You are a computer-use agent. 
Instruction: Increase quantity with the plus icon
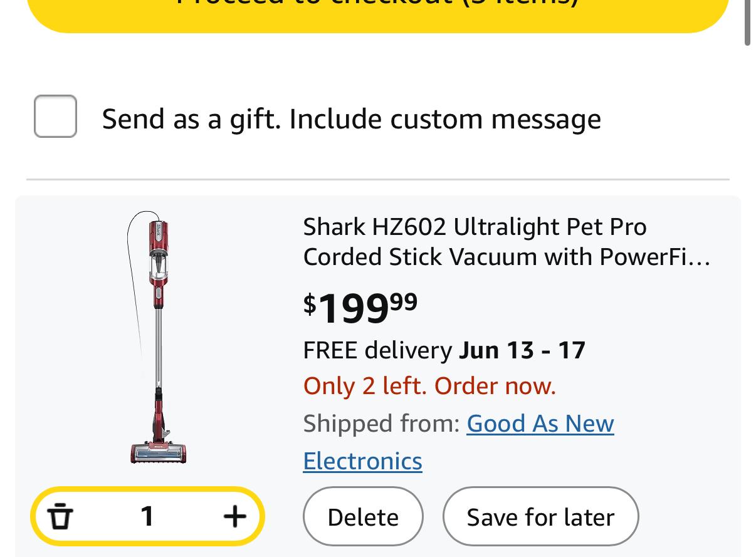[x=234, y=517]
